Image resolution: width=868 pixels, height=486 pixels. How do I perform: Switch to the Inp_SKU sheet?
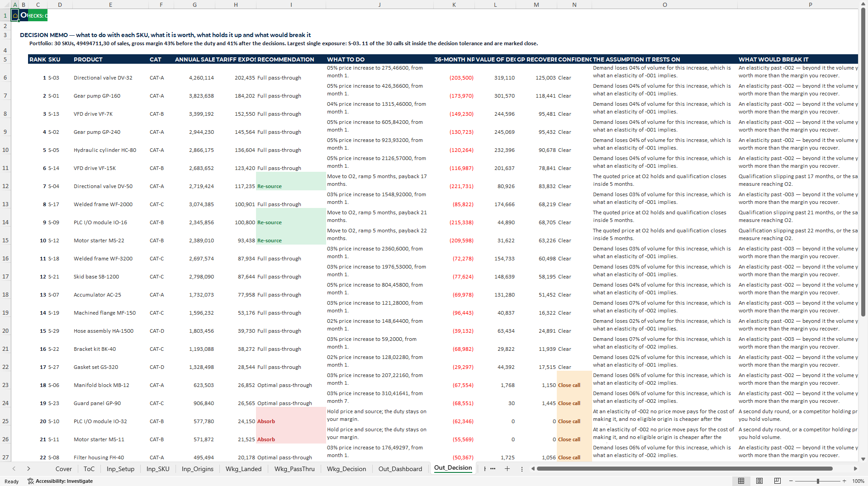158,469
